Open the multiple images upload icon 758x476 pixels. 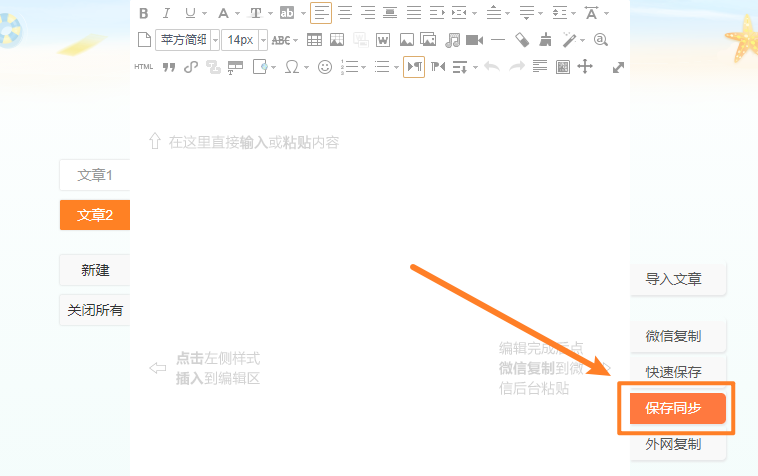[x=428, y=39]
